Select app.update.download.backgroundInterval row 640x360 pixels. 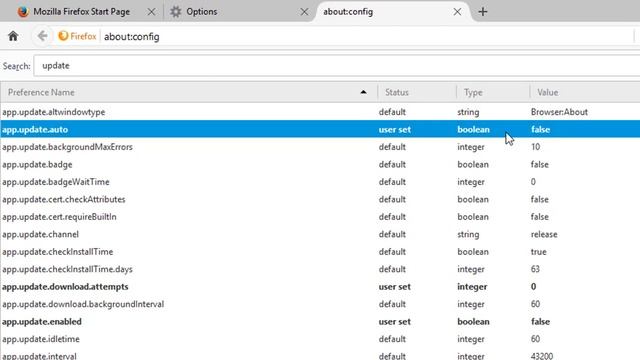coord(320,304)
